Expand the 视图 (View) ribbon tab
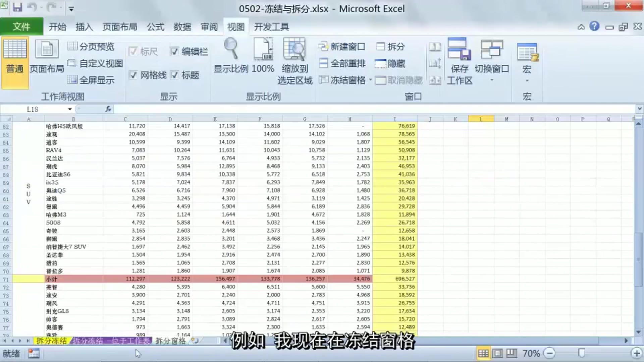 pyautogui.click(x=236, y=26)
